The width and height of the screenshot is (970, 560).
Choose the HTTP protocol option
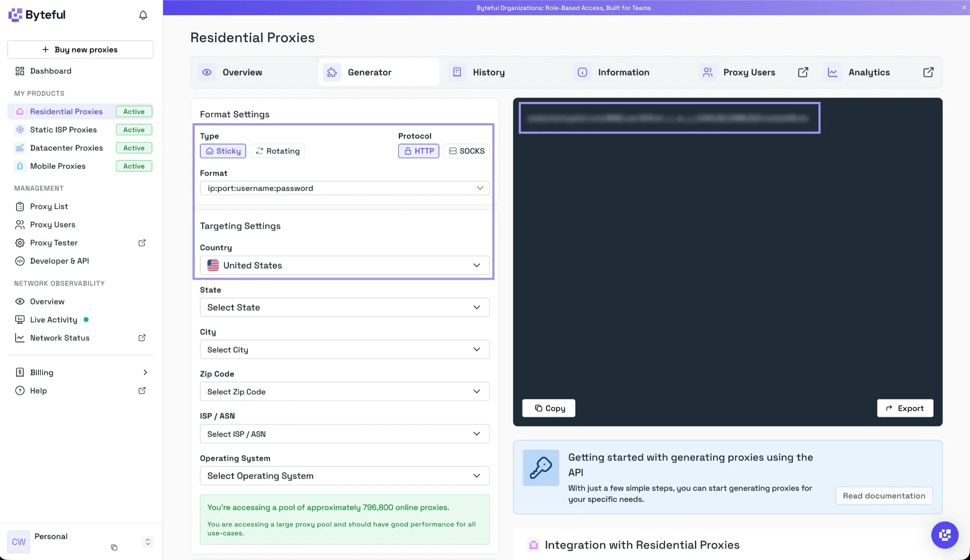coord(419,151)
